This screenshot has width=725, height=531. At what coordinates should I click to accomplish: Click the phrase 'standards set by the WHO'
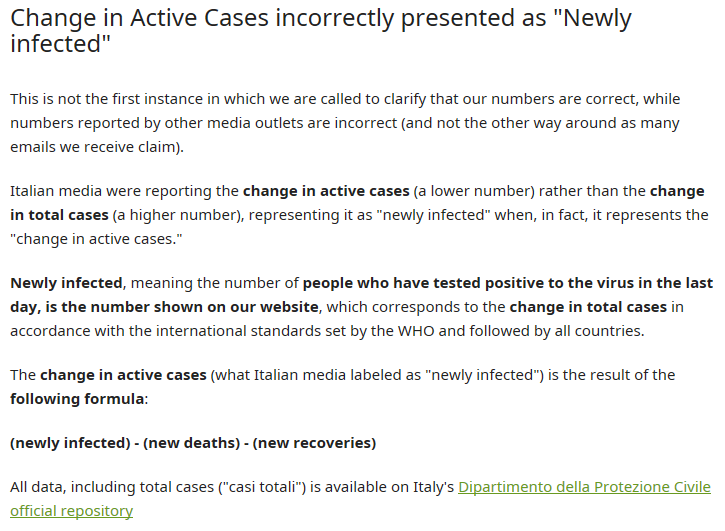pos(343,331)
